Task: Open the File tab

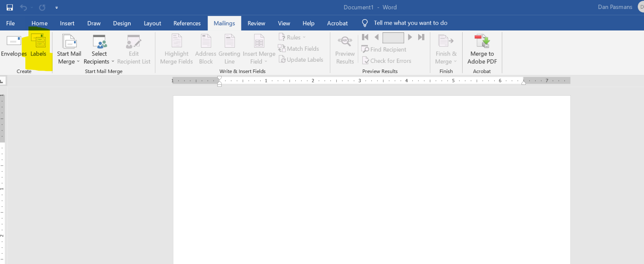Action: 11,23
